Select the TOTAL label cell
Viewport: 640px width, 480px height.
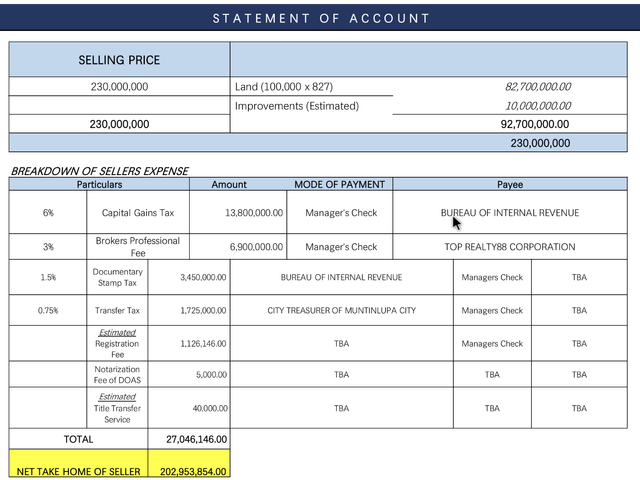(x=78, y=439)
